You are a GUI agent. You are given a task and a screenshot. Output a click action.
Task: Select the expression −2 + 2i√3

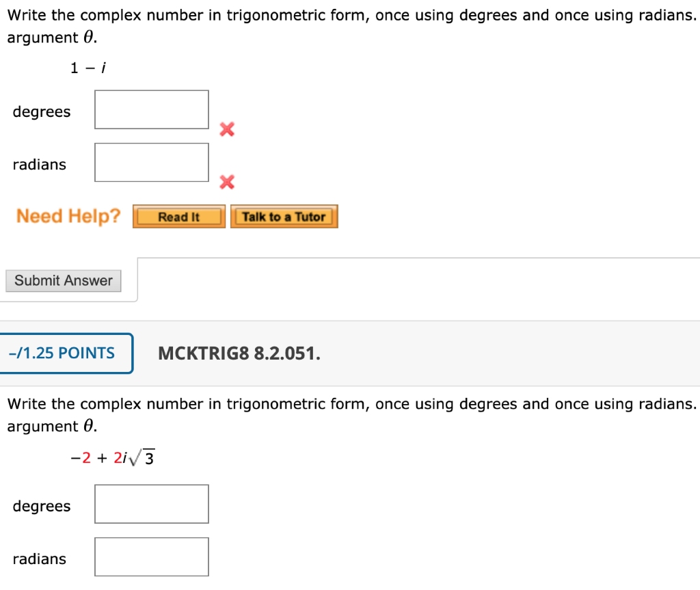click(x=111, y=457)
